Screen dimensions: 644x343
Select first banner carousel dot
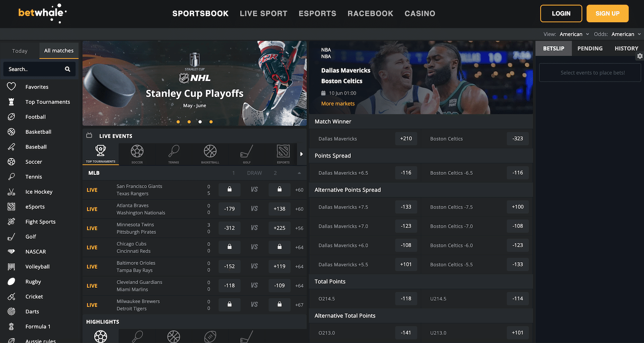pyautogui.click(x=178, y=122)
